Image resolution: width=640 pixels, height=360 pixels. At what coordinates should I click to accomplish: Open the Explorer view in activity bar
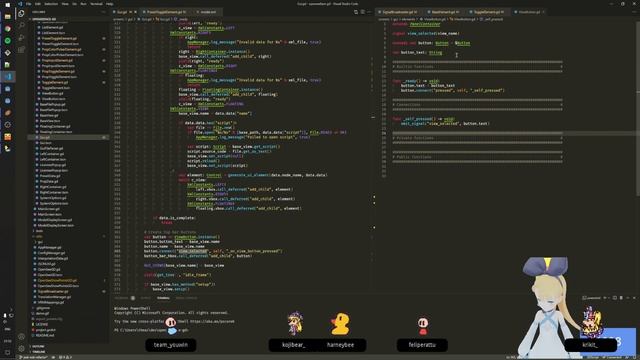pos(21,13)
